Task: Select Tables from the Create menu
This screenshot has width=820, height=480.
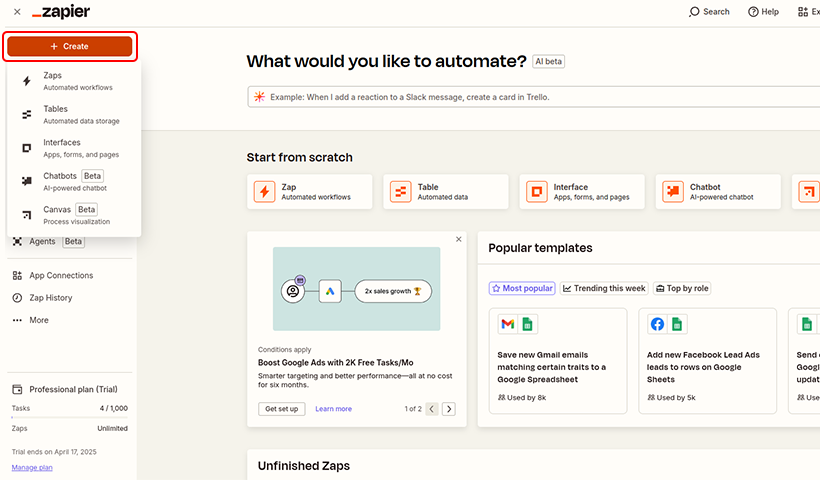Action: pos(74,115)
